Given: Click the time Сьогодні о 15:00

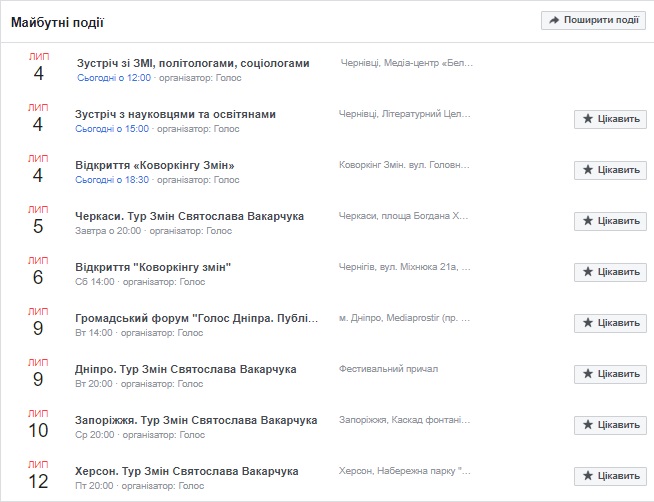Looking at the screenshot, I should 112,129.
